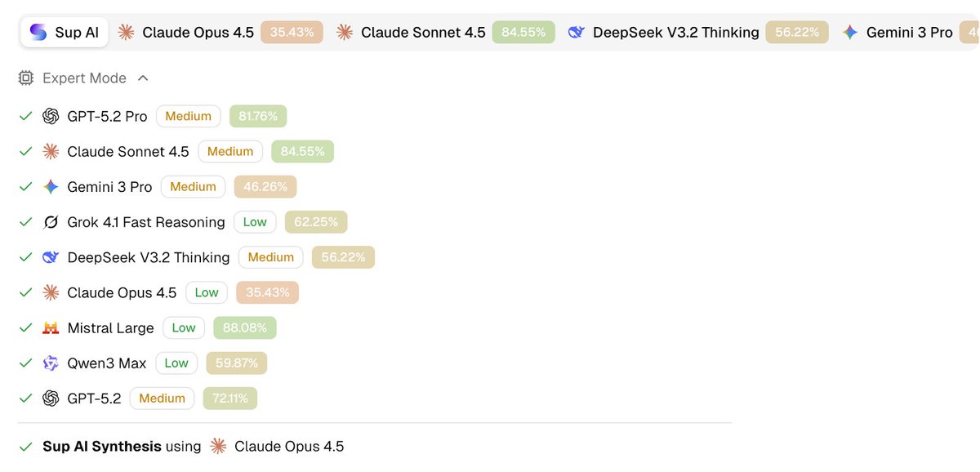Screen dimensions: 980x472
Task: Click OpenAI icon beside GPT-5.2 Medium row
Action: point(51,399)
